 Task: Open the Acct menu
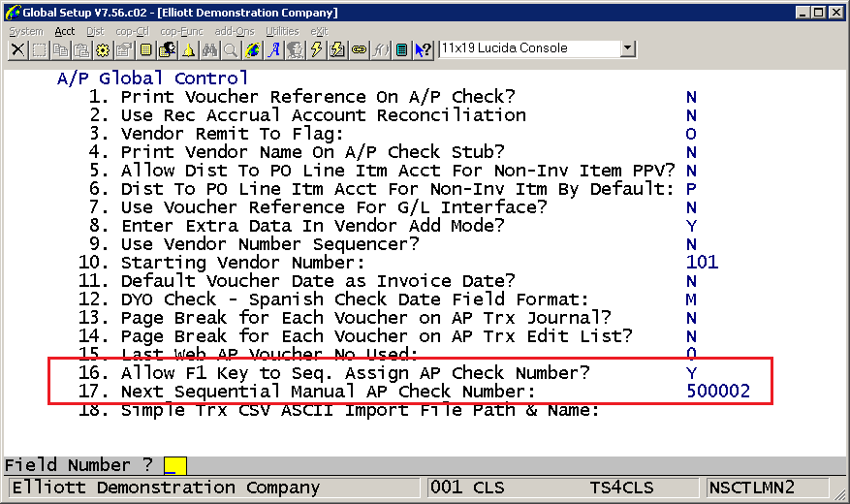tap(65, 31)
